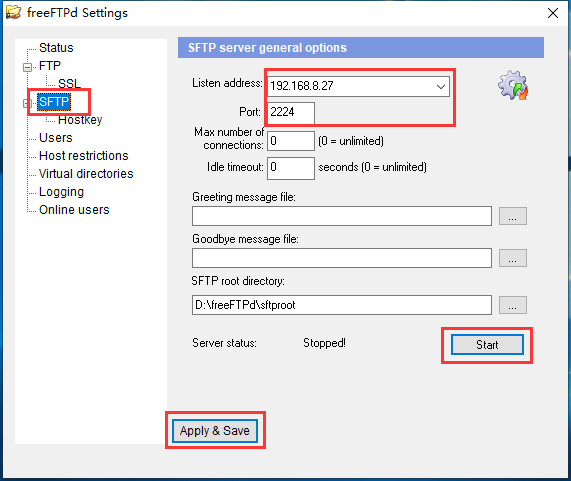
Task: Click the freeFTPd title bar folder icon
Action: (x=13, y=12)
